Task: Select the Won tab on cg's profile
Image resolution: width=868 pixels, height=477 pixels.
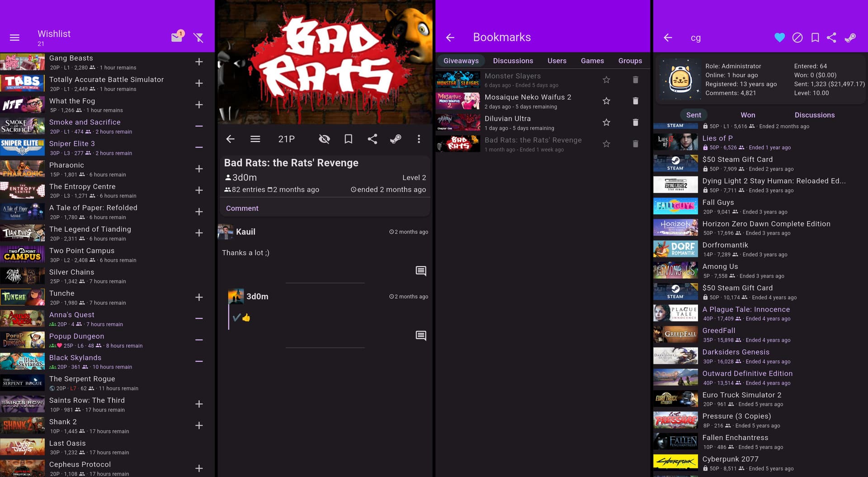Action: [x=748, y=115]
